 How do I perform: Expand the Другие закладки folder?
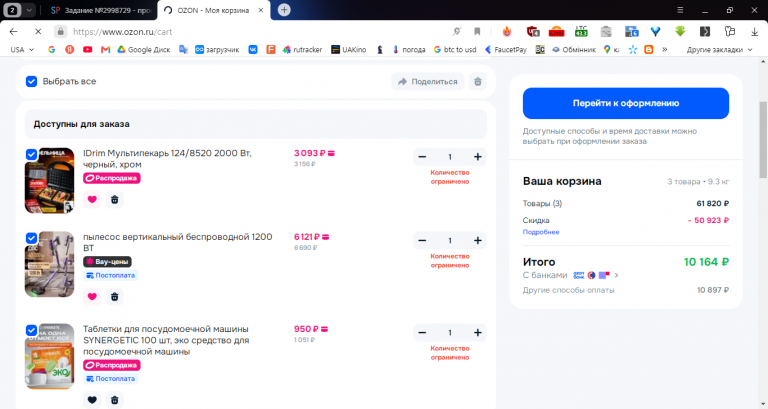pos(719,49)
